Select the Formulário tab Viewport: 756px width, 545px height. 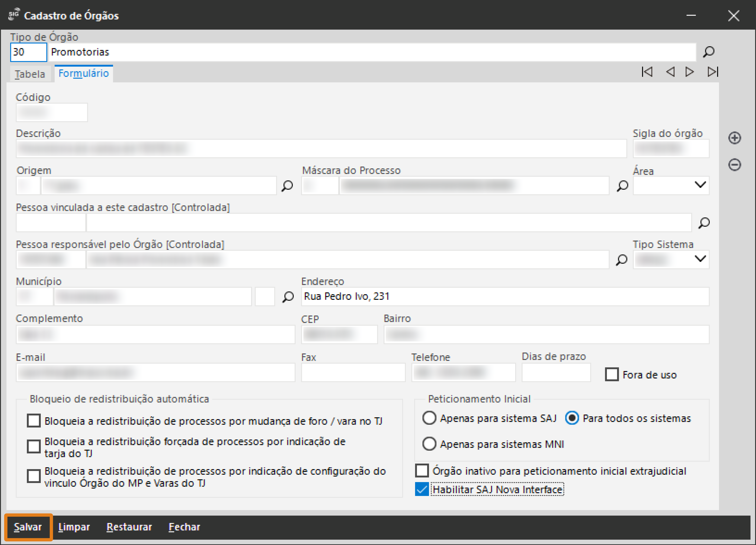point(83,73)
